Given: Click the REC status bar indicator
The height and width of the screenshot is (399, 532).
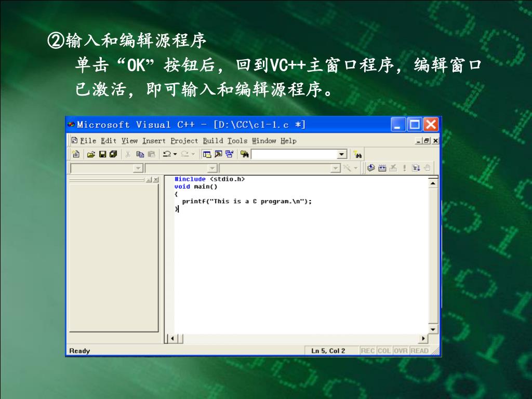Looking at the screenshot, I should tap(368, 351).
